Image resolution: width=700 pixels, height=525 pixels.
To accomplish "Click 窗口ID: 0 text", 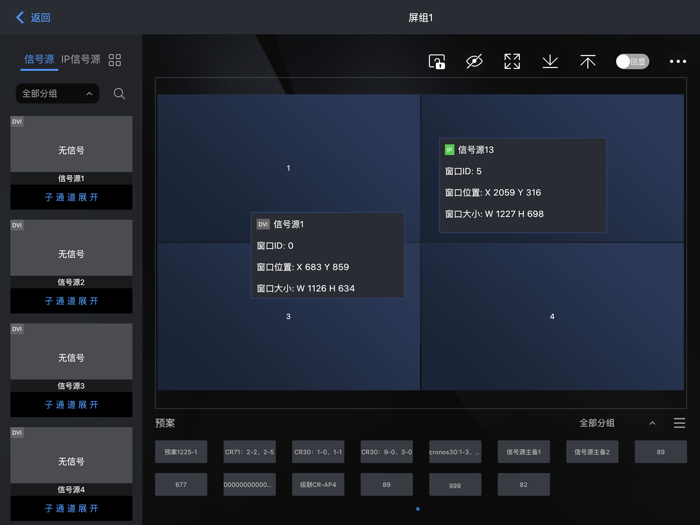I will tap(275, 246).
